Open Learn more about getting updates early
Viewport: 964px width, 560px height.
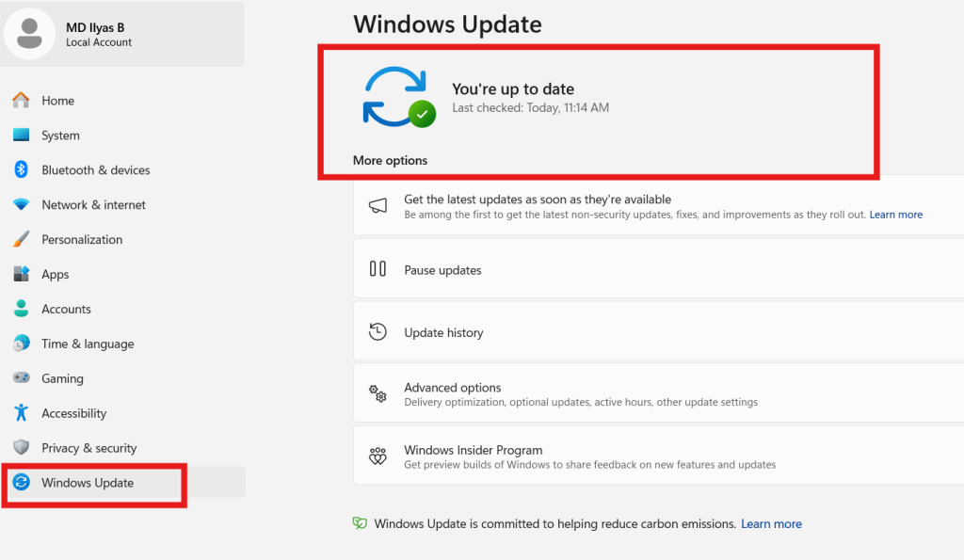pyautogui.click(x=895, y=214)
